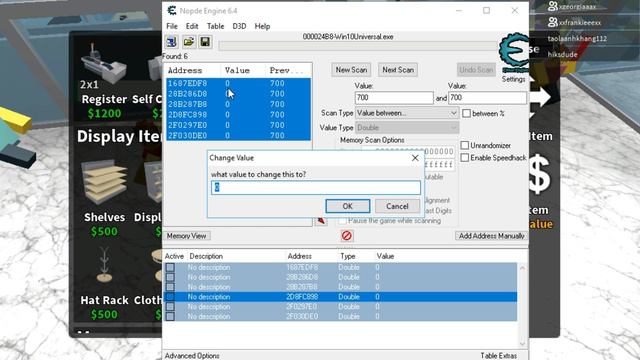Select the highlighted 2D8FC898 table row
The image size is (640, 360).
pyautogui.click(x=340, y=297)
